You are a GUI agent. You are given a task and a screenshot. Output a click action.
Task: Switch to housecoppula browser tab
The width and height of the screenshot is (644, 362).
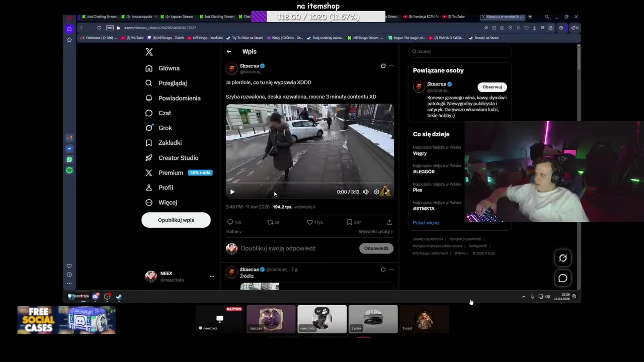click(140, 17)
